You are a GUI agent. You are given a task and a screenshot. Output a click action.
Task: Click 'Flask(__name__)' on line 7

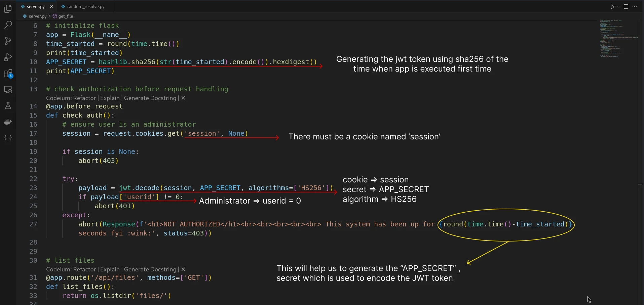pyautogui.click(x=101, y=35)
